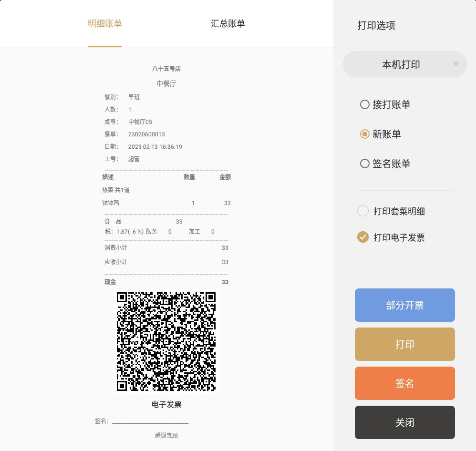
Task: Click the orange 签名 button
Action: click(404, 383)
